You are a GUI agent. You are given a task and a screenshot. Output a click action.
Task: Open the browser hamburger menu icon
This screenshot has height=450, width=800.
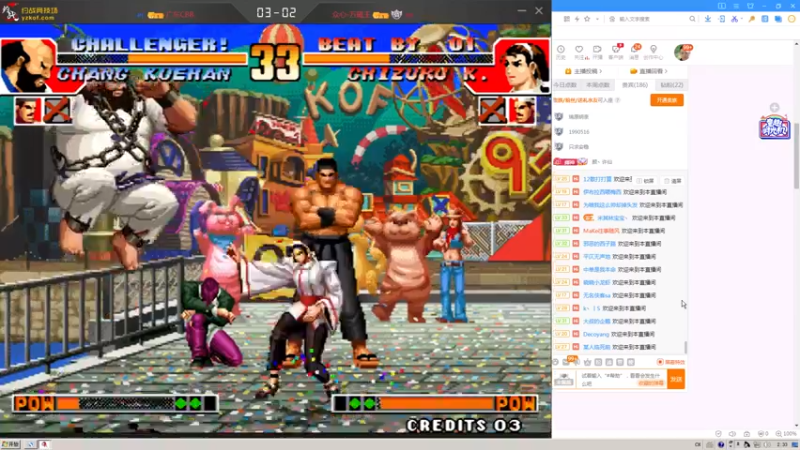click(x=736, y=6)
